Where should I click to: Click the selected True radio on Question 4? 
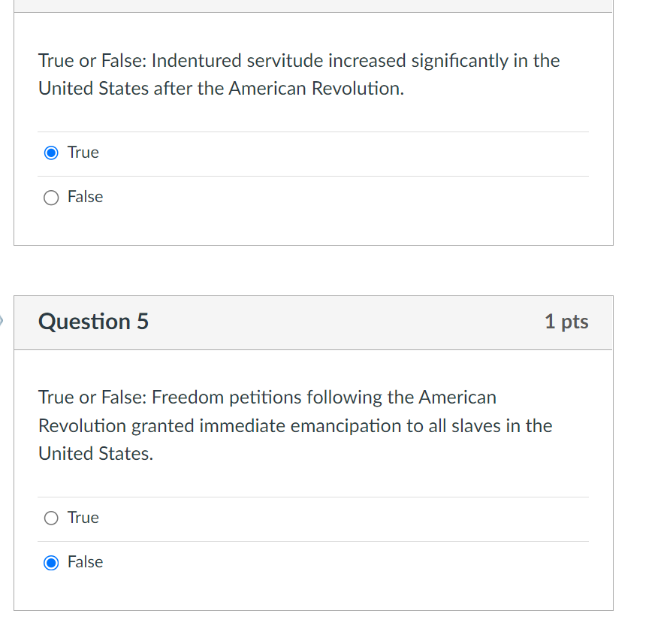click(x=50, y=152)
